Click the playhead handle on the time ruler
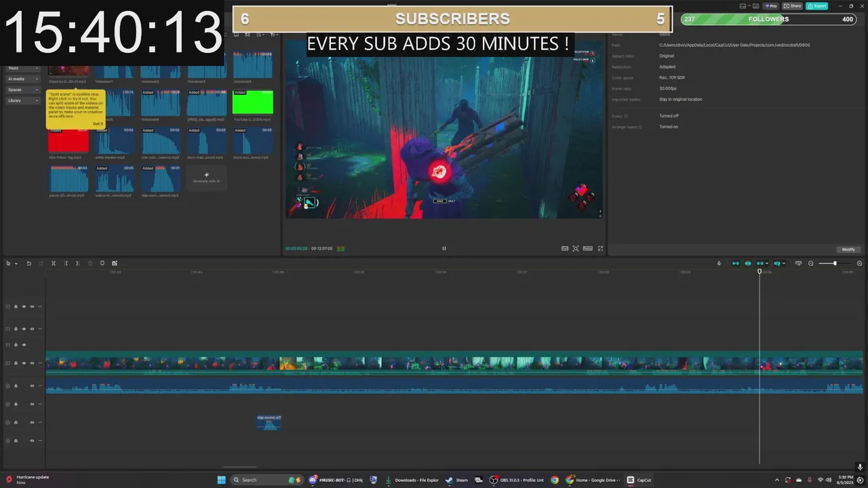The image size is (868, 488). pos(759,271)
